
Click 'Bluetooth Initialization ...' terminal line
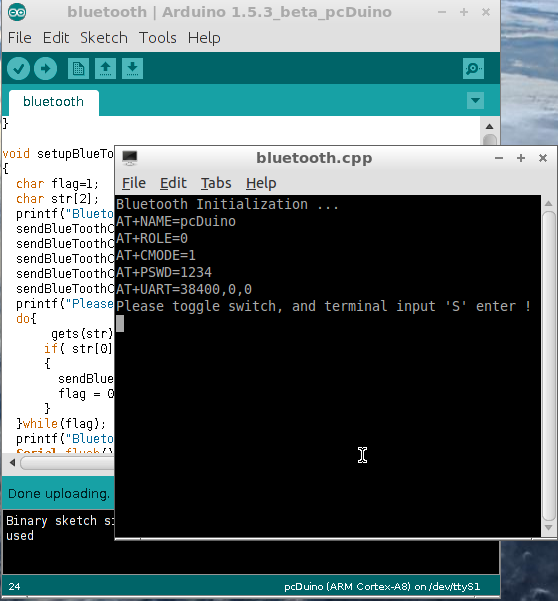pos(227,204)
